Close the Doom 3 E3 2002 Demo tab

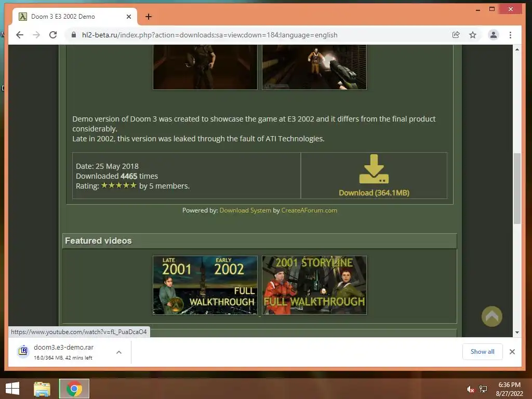pos(129,17)
